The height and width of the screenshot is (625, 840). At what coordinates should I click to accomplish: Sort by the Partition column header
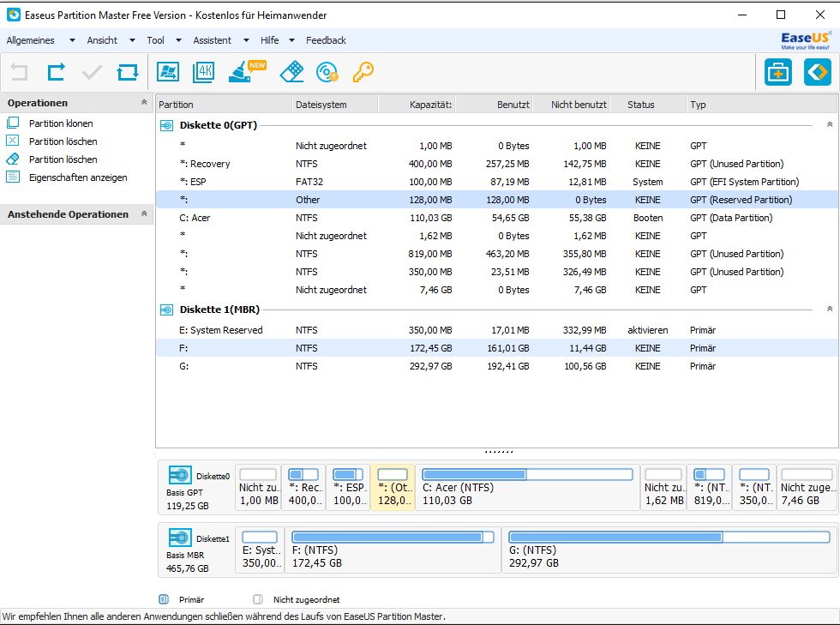tap(224, 105)
